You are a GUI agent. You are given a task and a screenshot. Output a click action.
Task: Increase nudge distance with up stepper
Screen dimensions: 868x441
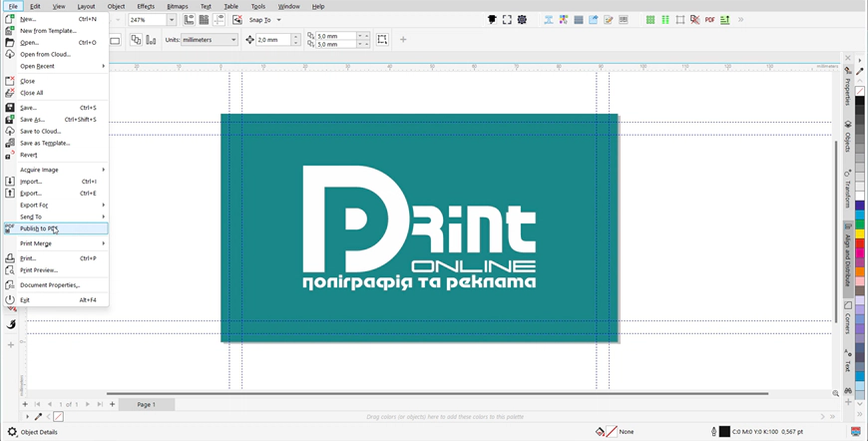(295, 37)
